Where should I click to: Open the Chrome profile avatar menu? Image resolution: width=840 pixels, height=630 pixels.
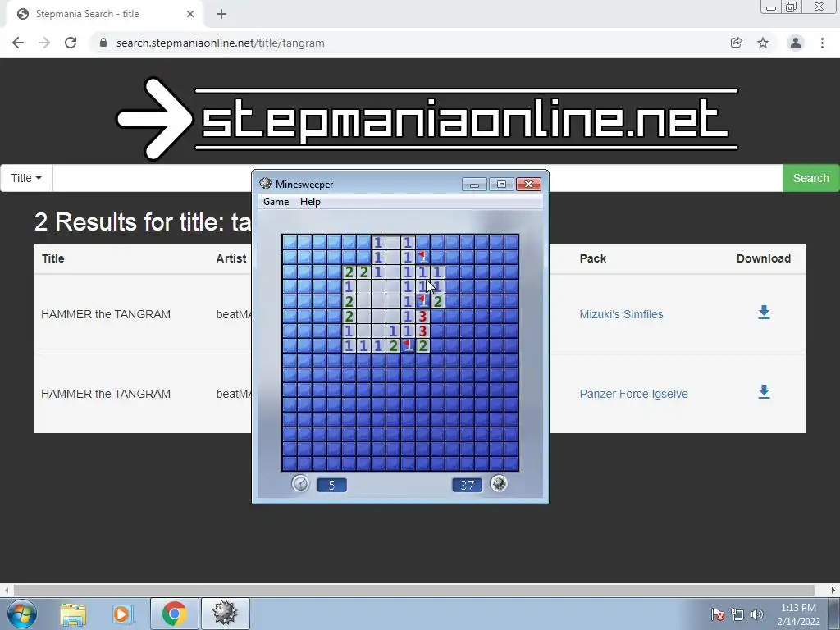796,43
